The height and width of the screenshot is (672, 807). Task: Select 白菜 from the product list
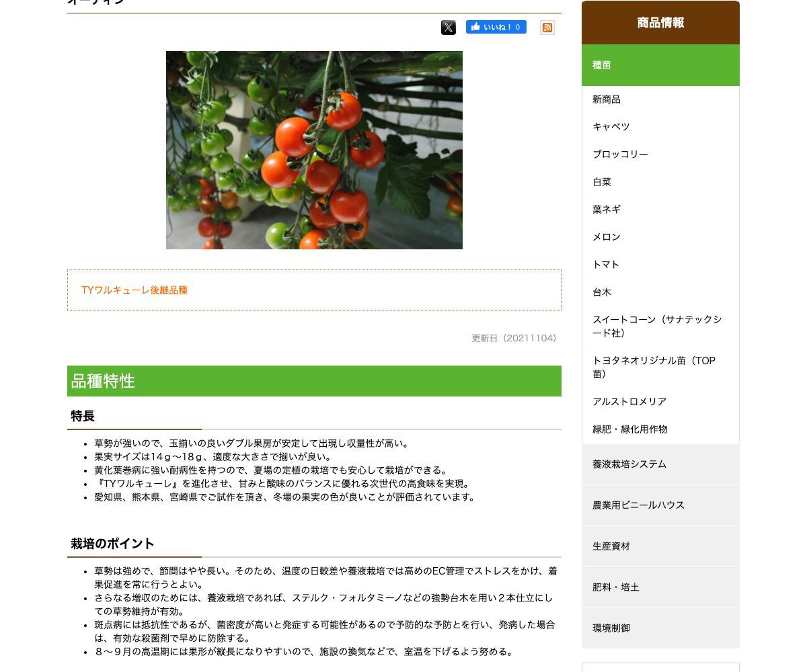click(x=602, y=182)
